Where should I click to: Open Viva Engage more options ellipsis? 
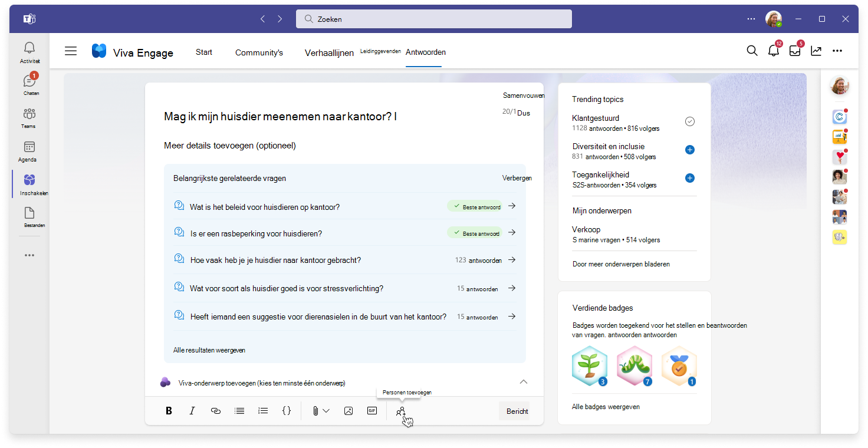(x=837, y=51)
